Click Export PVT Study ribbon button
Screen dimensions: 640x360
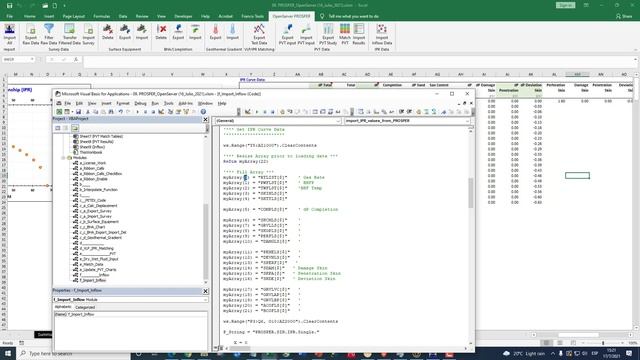tap(328, 34)
